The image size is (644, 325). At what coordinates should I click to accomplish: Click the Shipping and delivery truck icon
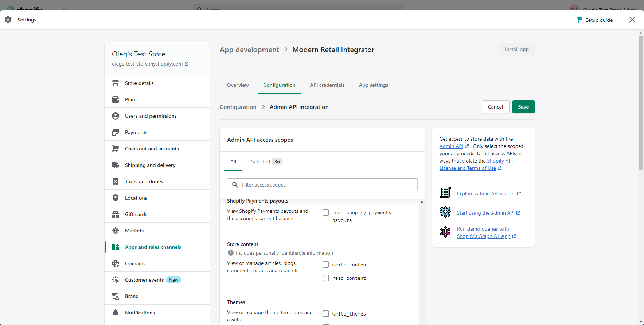pos(116,165)
